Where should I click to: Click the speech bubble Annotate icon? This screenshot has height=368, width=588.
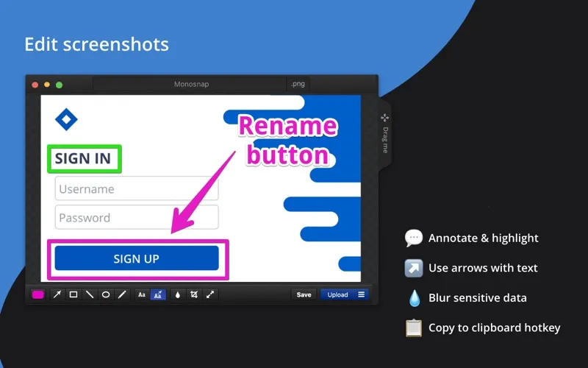[x=414, y=238]
